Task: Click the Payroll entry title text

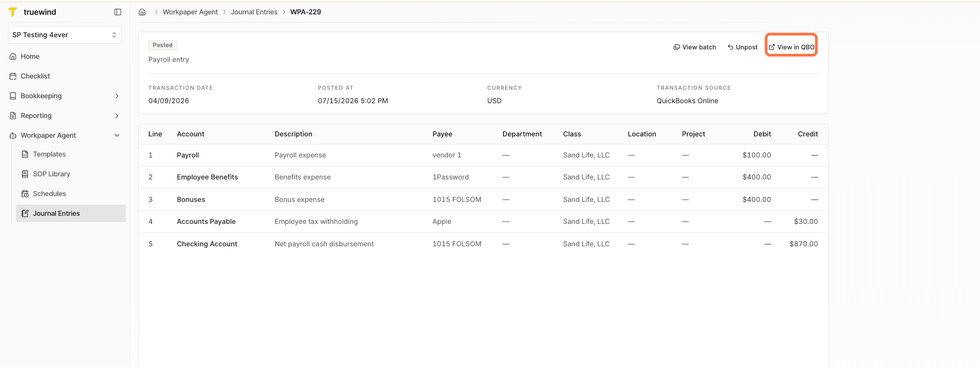Action: pos(169,60)
